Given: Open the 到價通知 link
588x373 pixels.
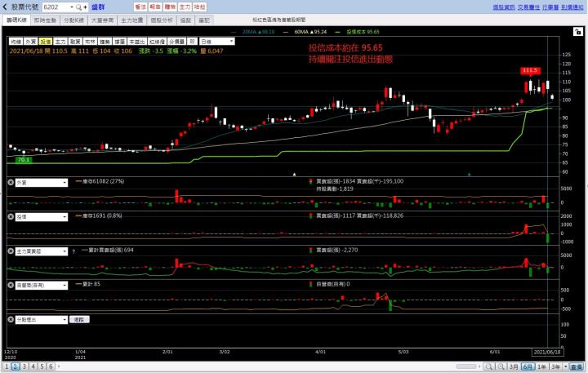Looking at the screenshot, I should pos(572,7).
